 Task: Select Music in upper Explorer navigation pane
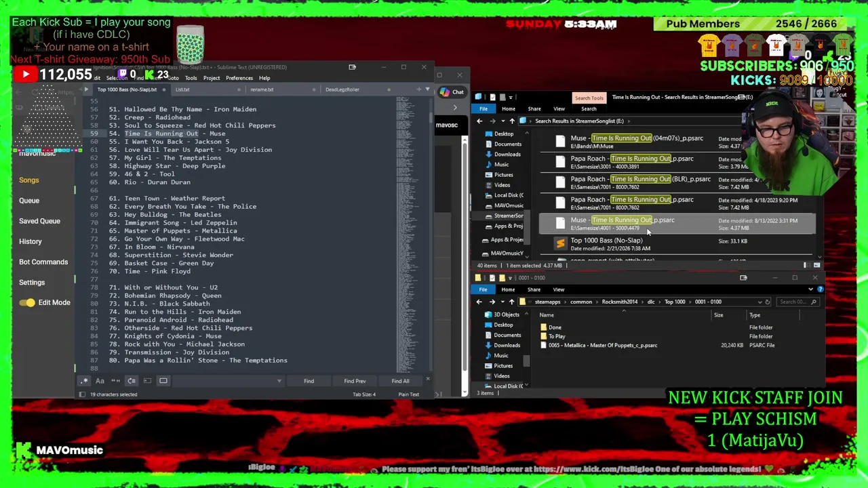pos(501,165)
